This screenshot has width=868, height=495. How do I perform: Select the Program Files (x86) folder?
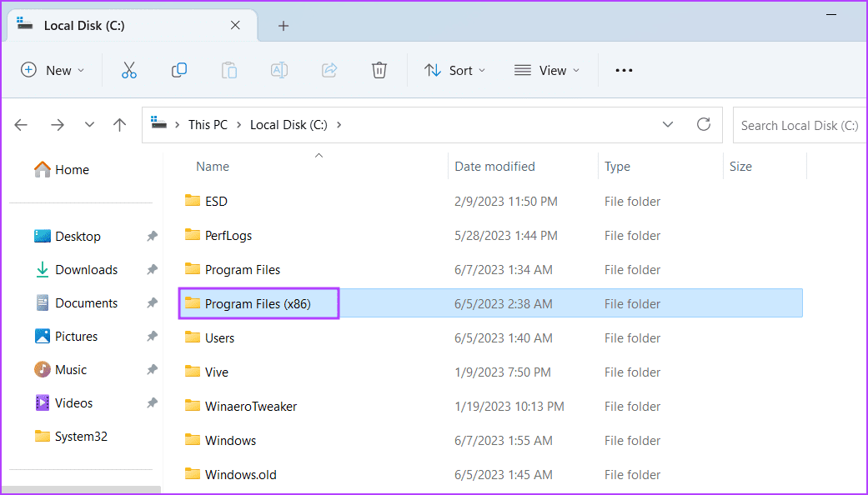coord(490,303)
